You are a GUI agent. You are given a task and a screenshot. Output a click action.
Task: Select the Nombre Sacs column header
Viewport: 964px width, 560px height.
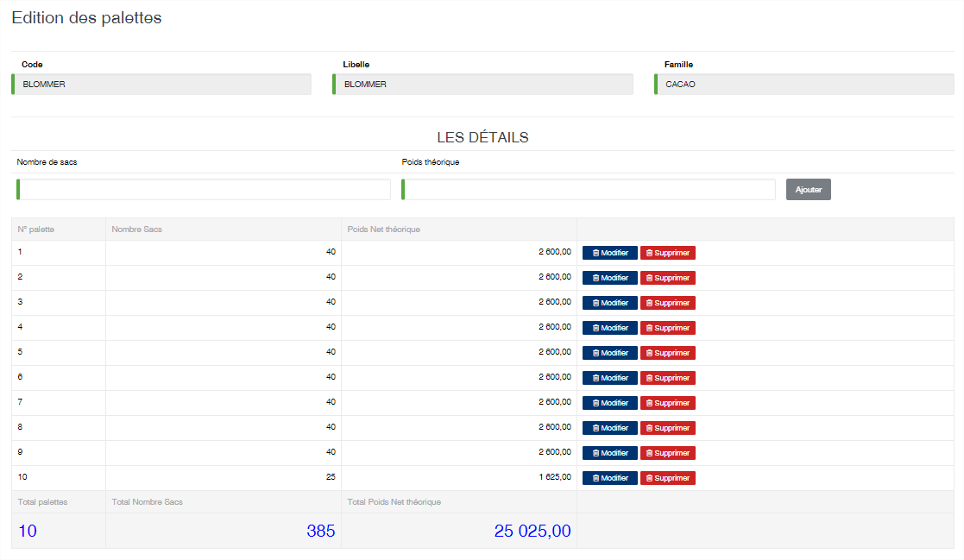tap(136, 230)
